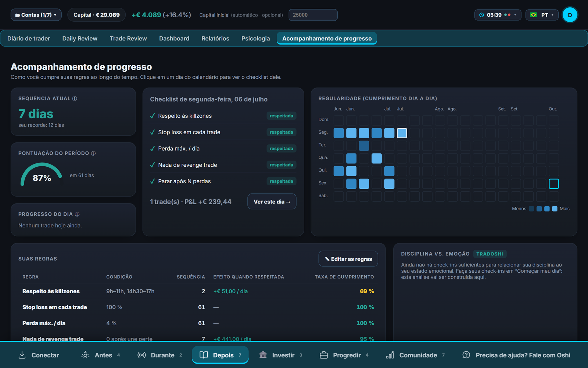Show info for Pontuação do período
Screen dimensions: 588x368
(x=93, y=153)
